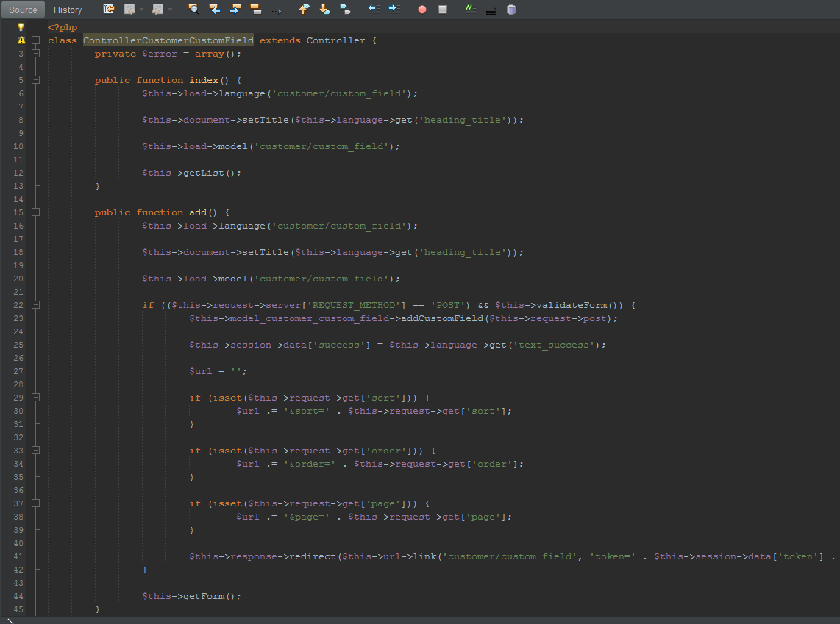840x624 pixels.
Task: Collapse the REQUEST_METHOD if block fold
Action: point(35,304)
